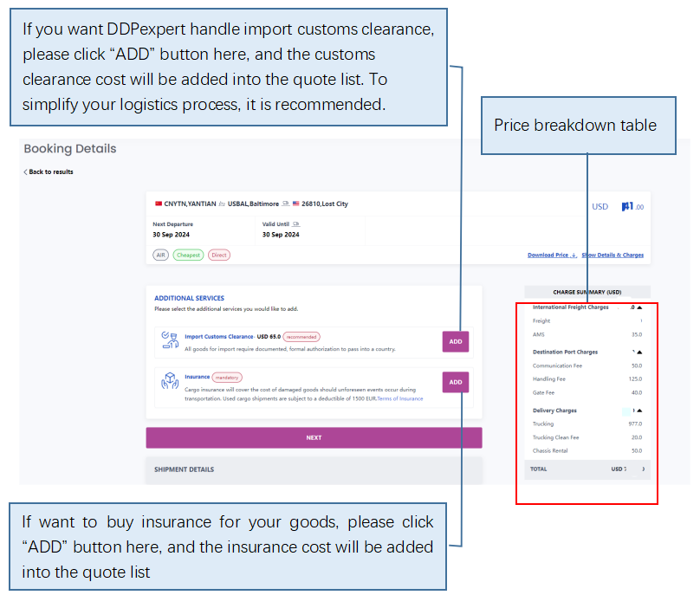This screenshot has height=595, width=700.
Task: Click the plane icon after CNYTN,YANTIAN
Action: [222, 204]
